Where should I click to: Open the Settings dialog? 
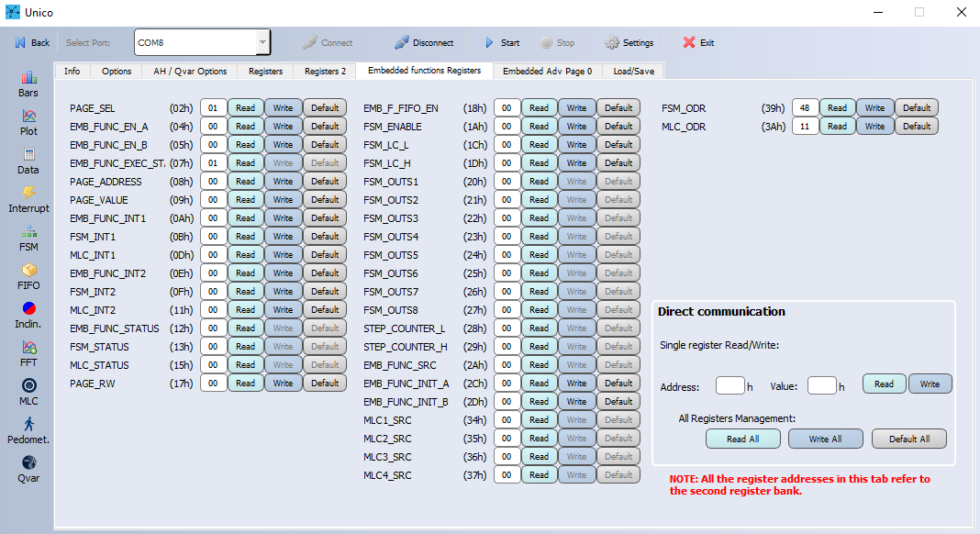[629, 42]
